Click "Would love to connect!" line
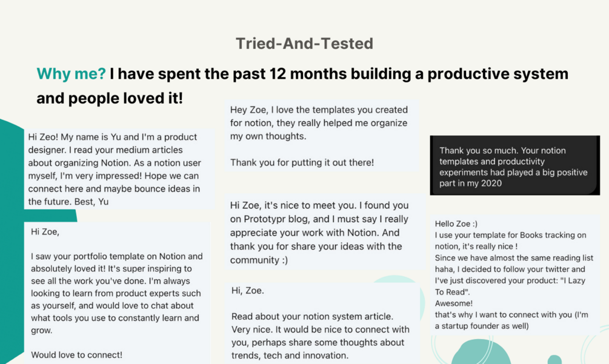Viewport: 609px width, 364px height. (76, 355)
